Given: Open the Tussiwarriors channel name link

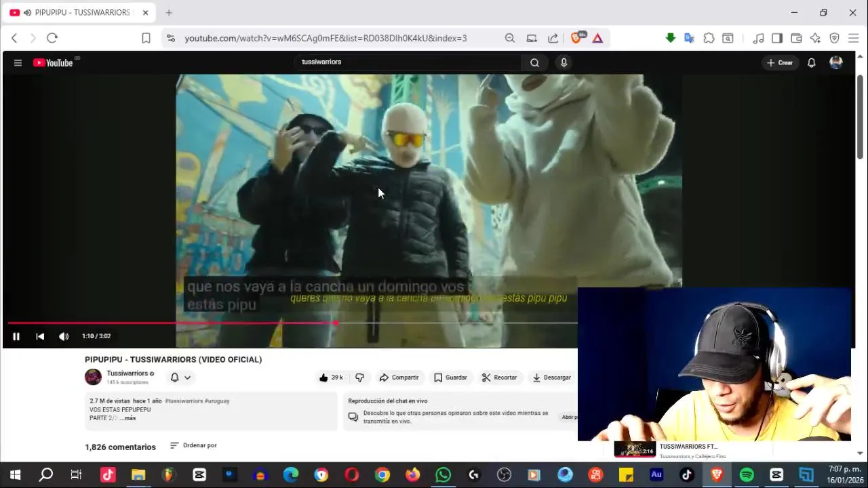Looking at the screenshot, I should 127,373.
